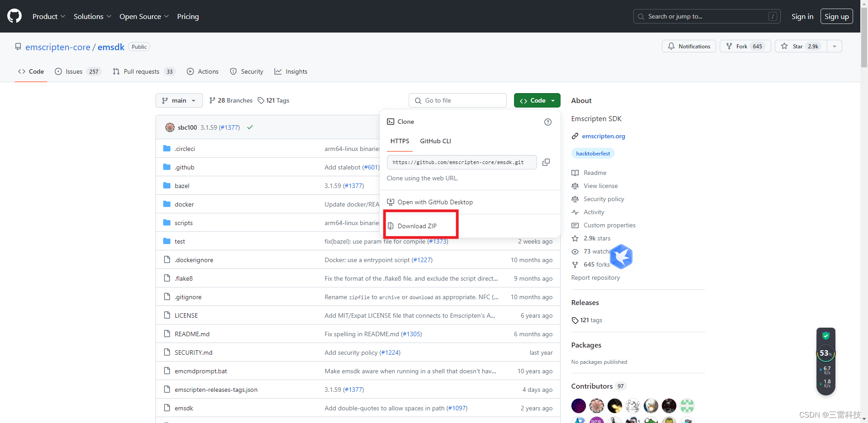The image size is (868, 423).
Task: Click the .circleci folder icon
Action: coord(167,148)
